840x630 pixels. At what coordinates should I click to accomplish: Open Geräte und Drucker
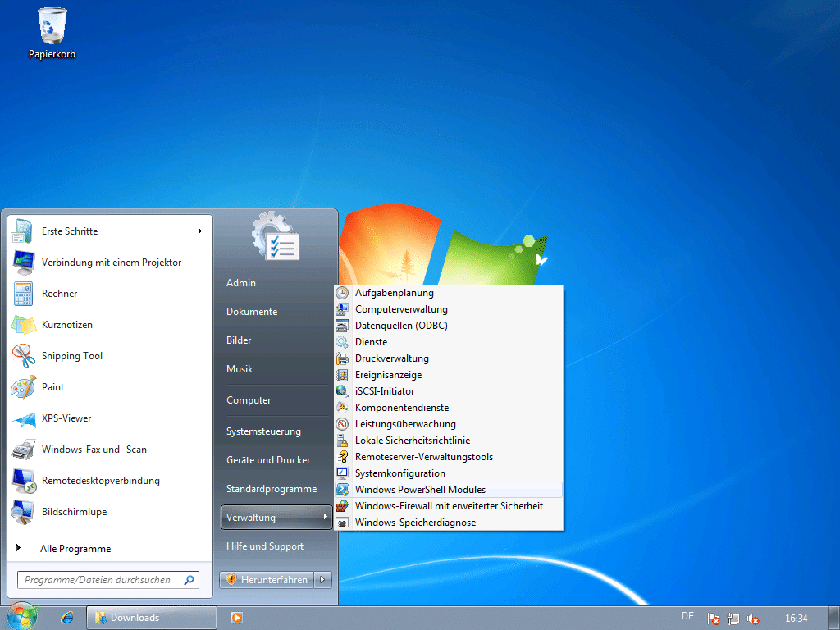coord(268,460)
